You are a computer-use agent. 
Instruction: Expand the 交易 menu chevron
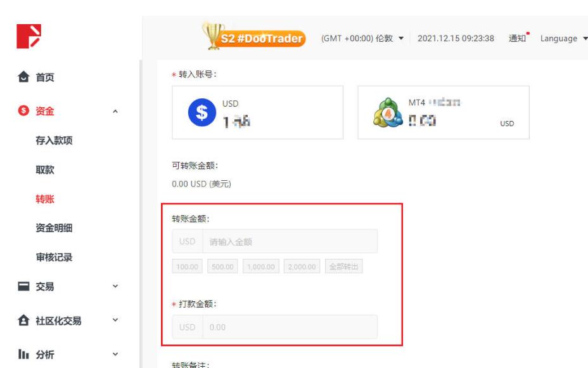(x=115, y=286)
